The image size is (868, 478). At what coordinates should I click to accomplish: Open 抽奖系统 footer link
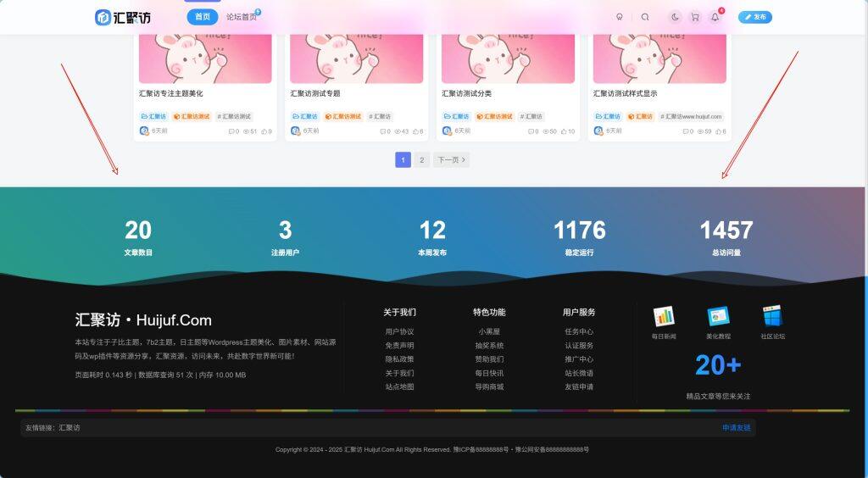pyautogui.click(x=489, y=346)
